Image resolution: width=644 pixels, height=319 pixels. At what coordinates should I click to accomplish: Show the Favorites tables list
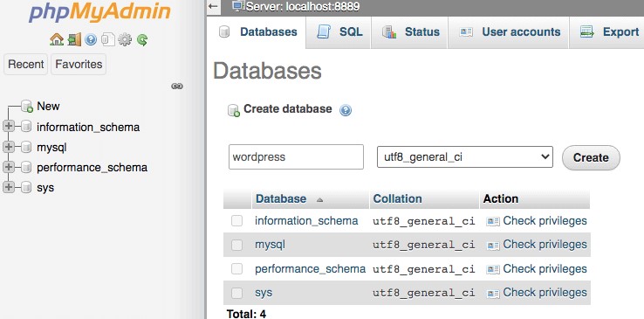(x=79, y=64)
